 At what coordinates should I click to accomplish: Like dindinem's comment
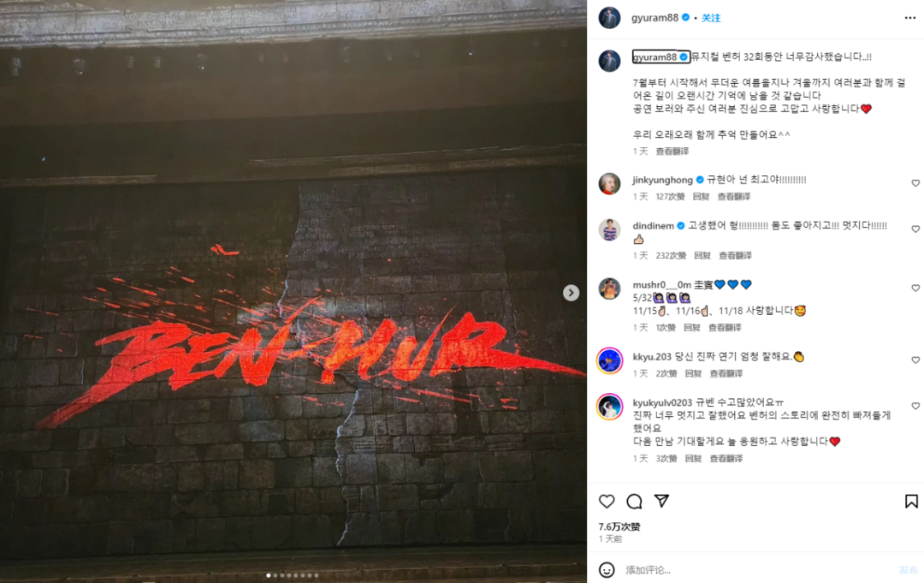click(x=915, y=229)
